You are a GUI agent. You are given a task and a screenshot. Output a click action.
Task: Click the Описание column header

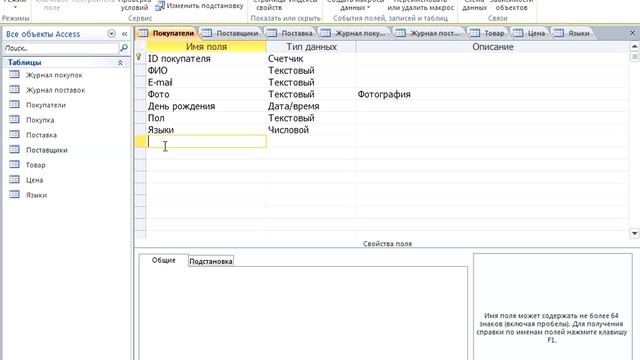coord(493,47)
